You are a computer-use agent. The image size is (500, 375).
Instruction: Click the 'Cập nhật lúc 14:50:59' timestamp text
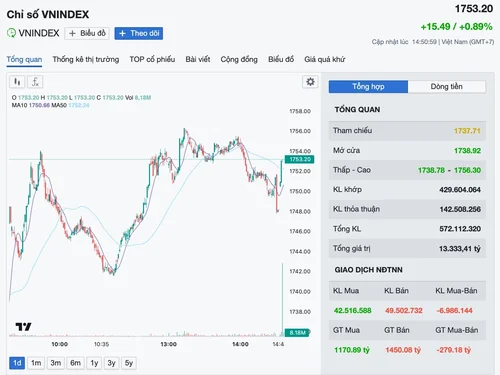coord(404,42)
